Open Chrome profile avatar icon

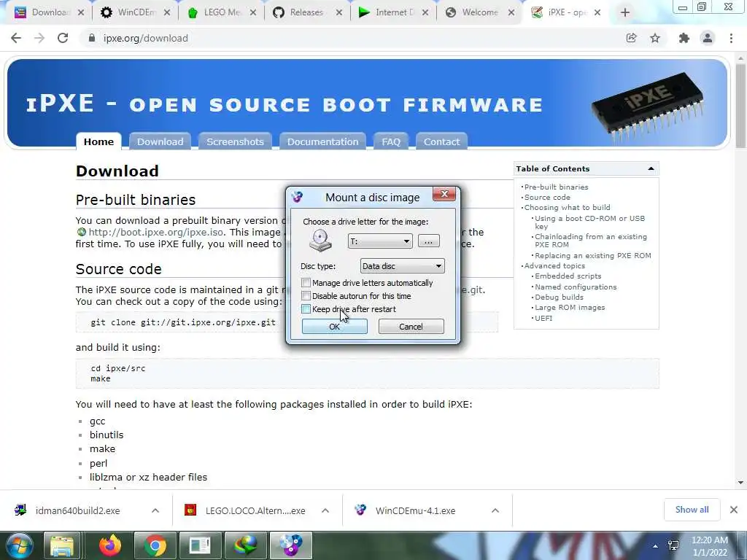pos(708,38)
